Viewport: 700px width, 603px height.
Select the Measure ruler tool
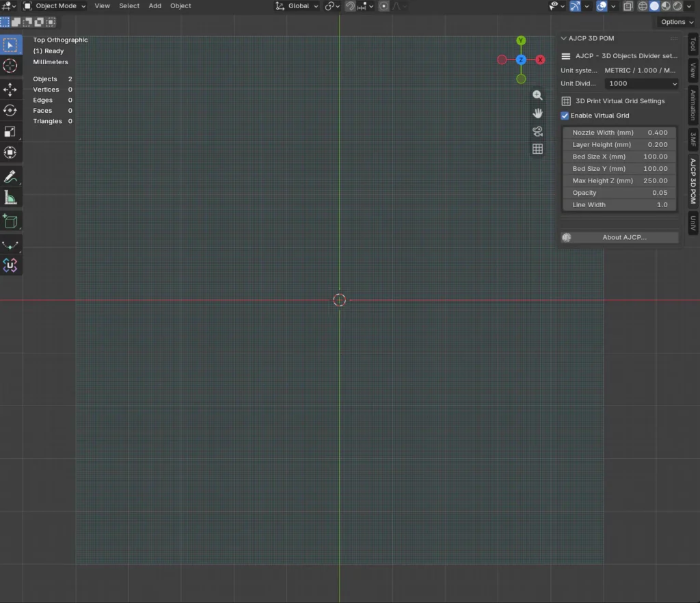click(x=10, y=198)
